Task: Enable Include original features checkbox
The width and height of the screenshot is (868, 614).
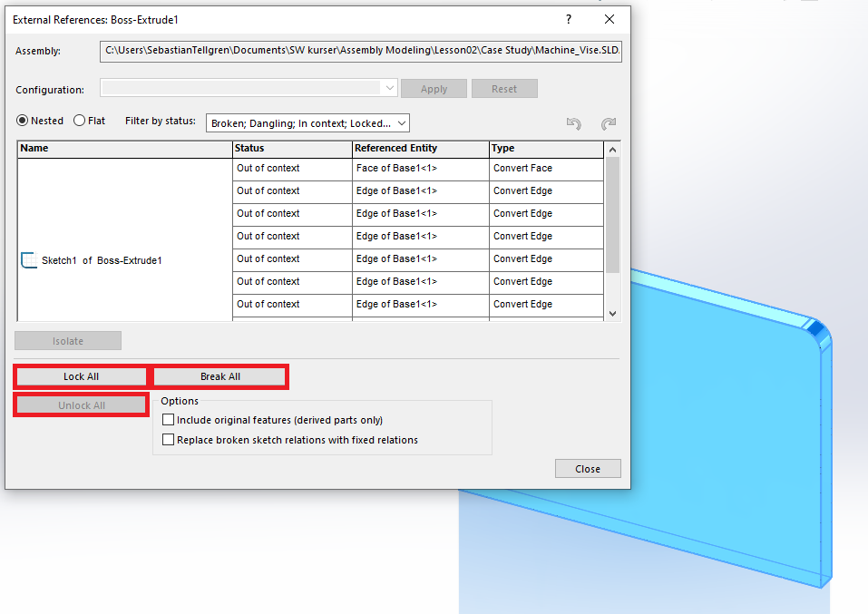Action: coord(168,420)
